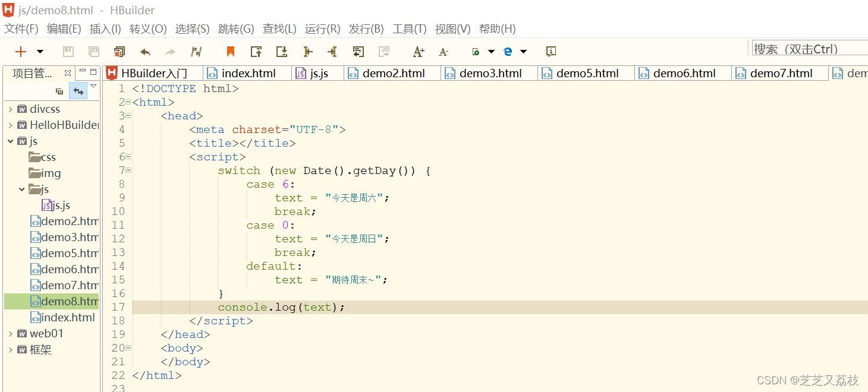Click the greyed forward navigation history icon
Viewport: 868px width, 392px height.
(x=384, y=52)
